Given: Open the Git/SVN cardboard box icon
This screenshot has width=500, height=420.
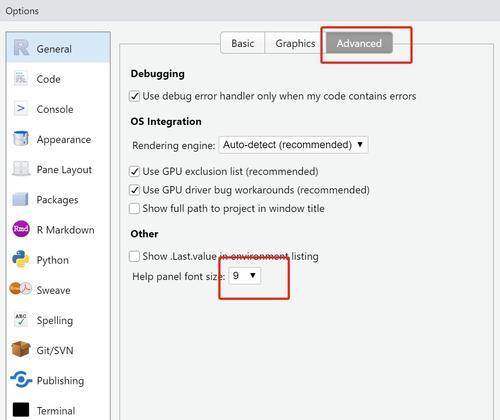Looking at the screenshot, I should click(x=21, y=349).
